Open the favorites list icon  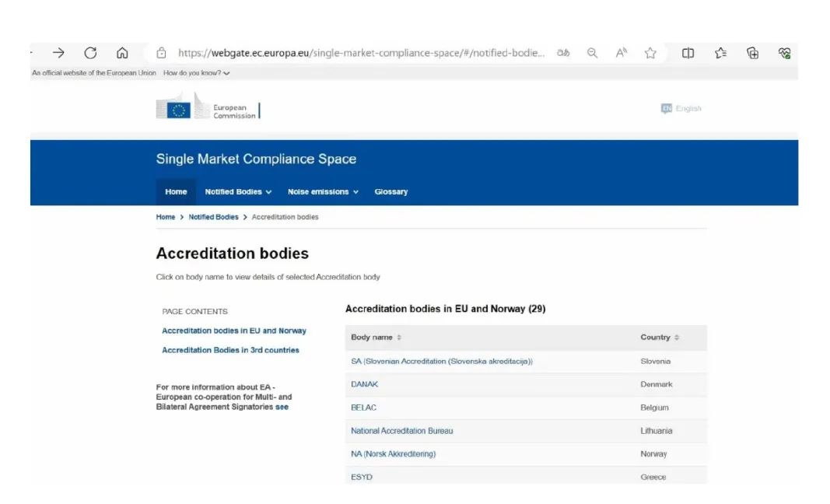[720, 53]
